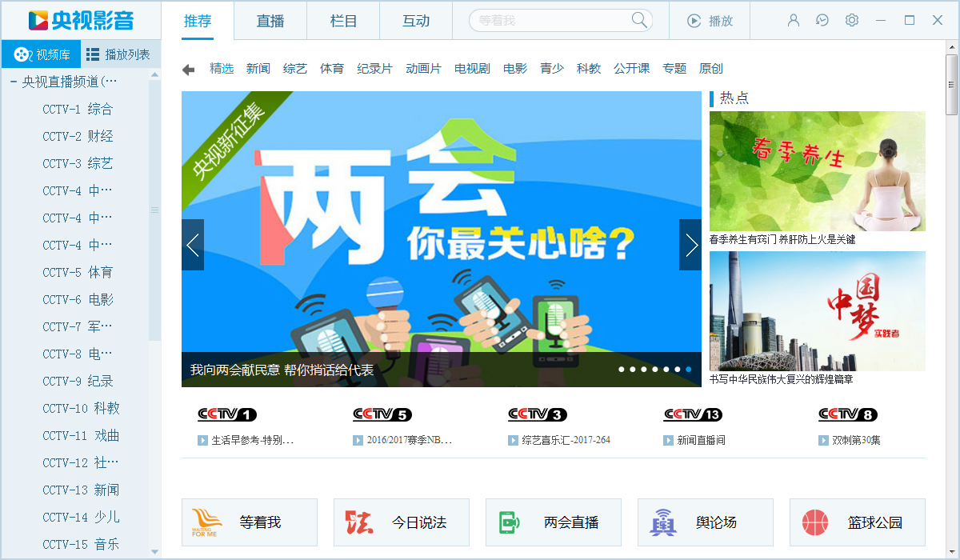The width and height of the screenshot is (960, 560).
Task: Select the 专题 category
Action: pos(674,69)
